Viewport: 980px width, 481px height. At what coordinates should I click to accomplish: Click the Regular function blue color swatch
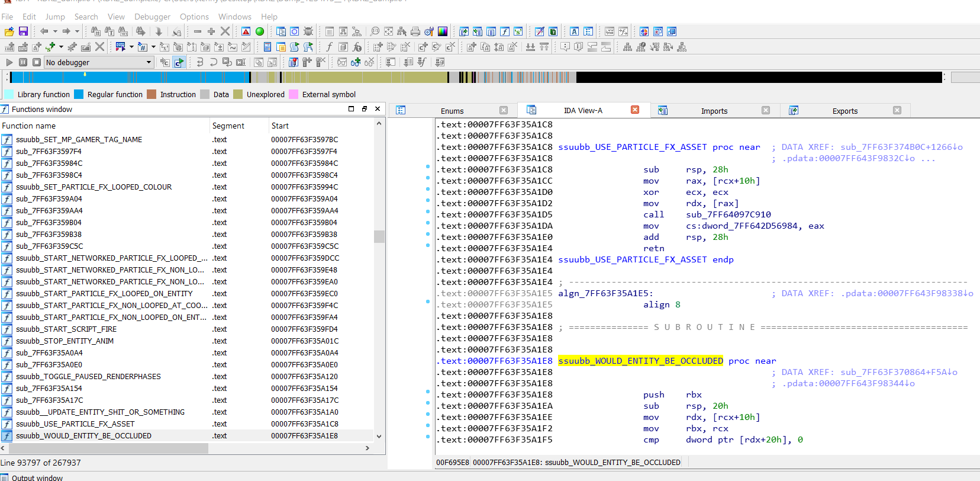coord(79,94)
